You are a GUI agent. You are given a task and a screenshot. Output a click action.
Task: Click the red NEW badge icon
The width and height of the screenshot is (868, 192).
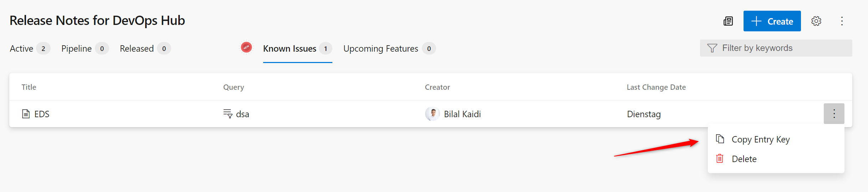point(246,47)
